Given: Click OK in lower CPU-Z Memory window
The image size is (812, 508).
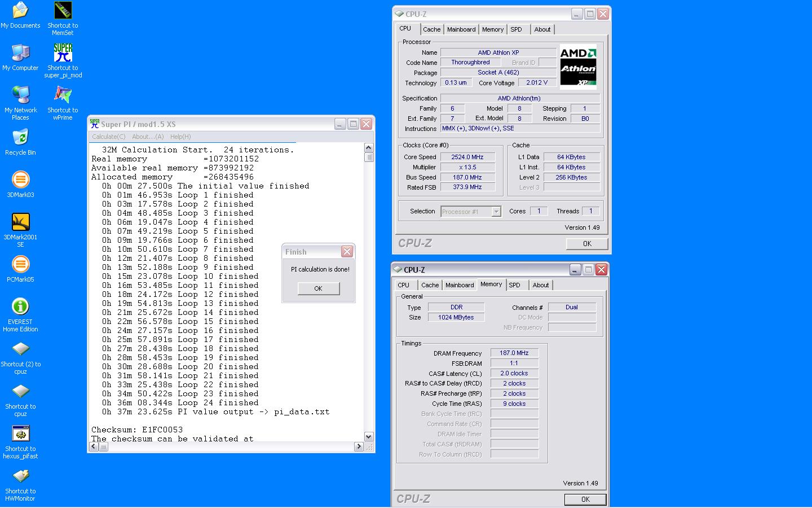Looking at the screenshot, I should (x=585, y=500).
